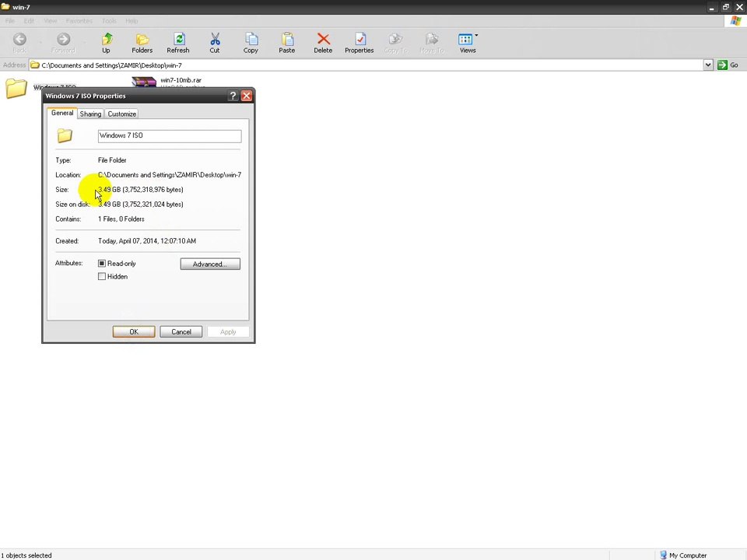Click the Move To toolbar icon
This screenshot has width=747, height=560.
432,43
